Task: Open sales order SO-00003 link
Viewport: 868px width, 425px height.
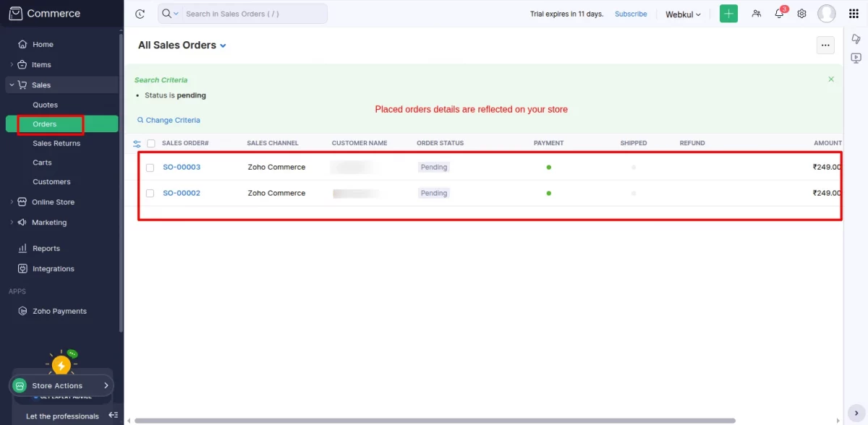Action: [x=182, y=167]
